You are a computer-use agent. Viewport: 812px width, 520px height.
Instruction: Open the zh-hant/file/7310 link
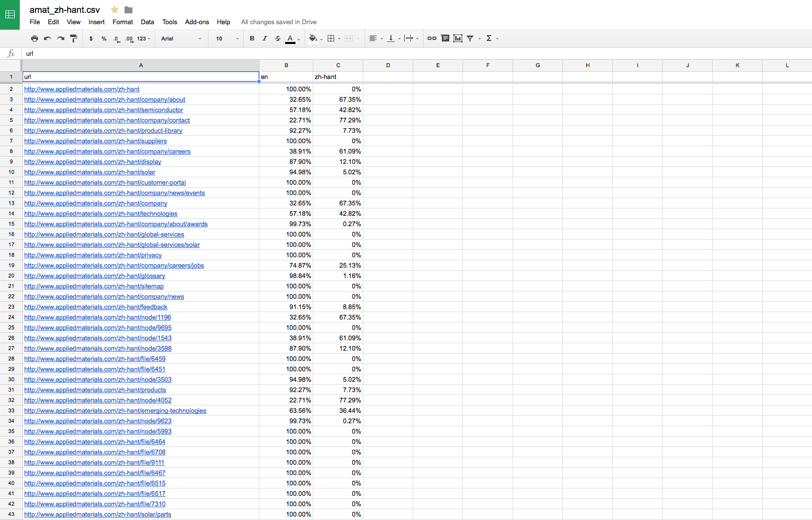click(95, 504)
